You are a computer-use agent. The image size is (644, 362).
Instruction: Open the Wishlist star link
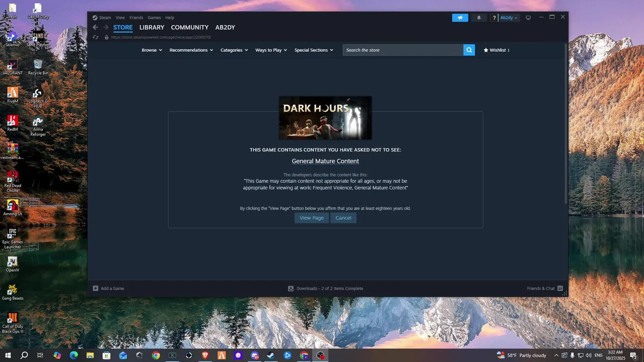click(x=497, y=50)
